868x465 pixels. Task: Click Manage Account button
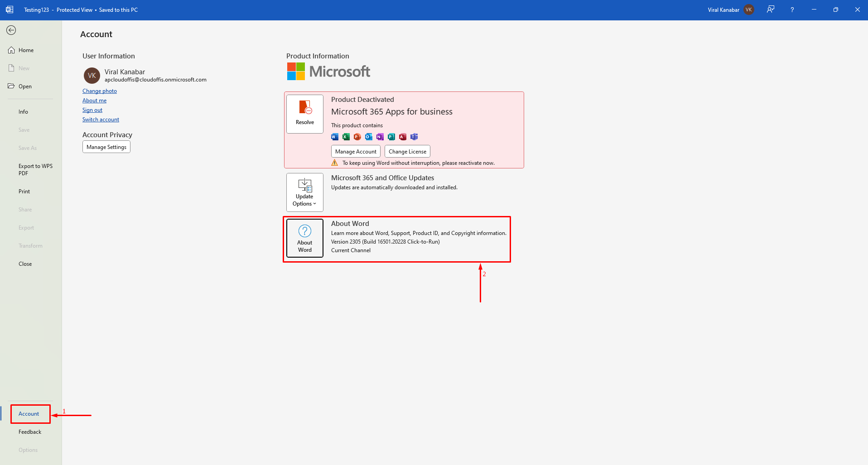pyautogui.click(x=356, y=151)
